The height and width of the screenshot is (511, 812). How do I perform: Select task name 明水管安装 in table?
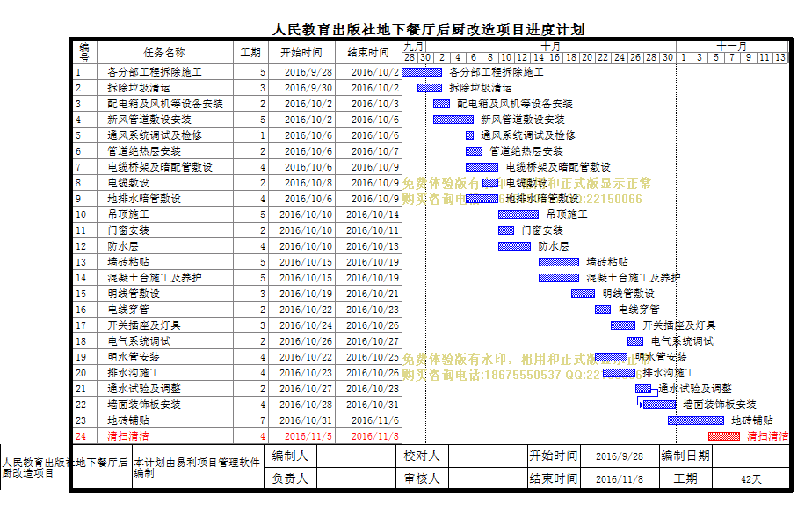[x=134, y=357]
